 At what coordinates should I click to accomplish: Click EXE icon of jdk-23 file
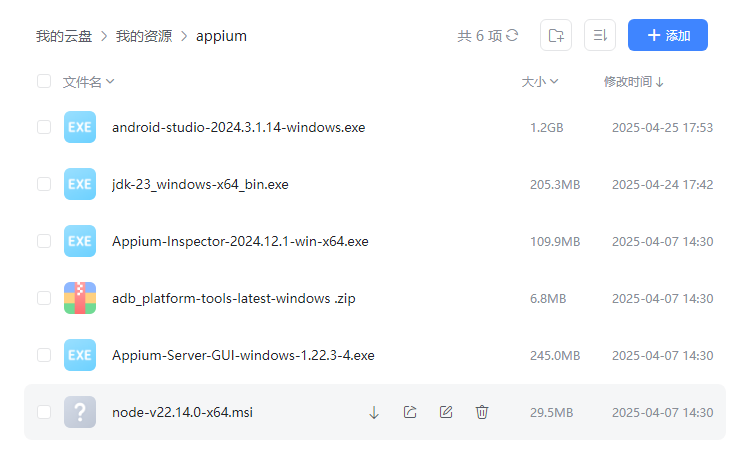click(x=80, y=184)
